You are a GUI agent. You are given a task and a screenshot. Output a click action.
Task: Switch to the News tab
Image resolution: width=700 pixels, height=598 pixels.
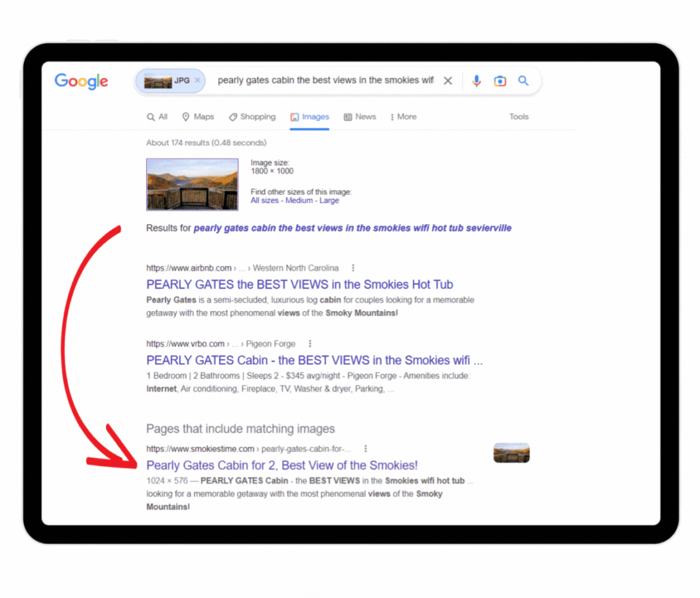[x=360, y=117]
